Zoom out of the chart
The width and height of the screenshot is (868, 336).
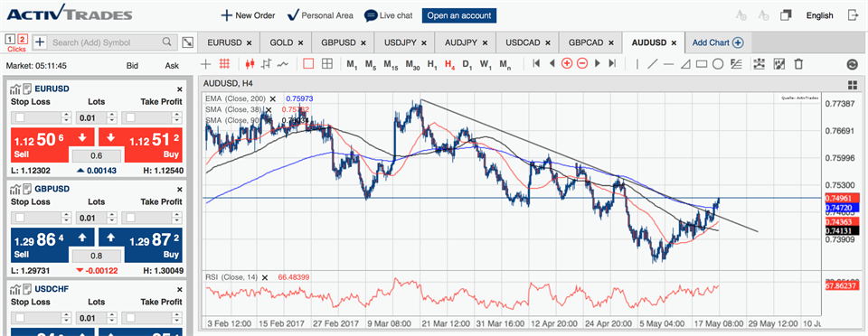coord(581,64)
